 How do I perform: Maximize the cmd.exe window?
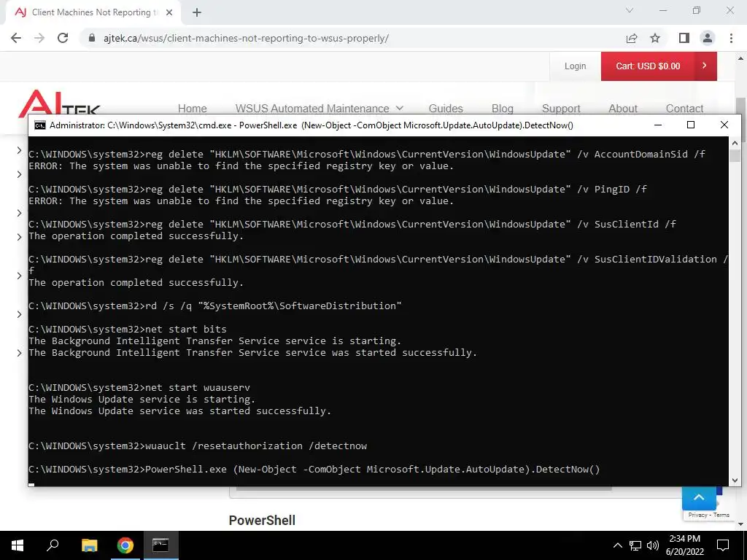[691, 125]
